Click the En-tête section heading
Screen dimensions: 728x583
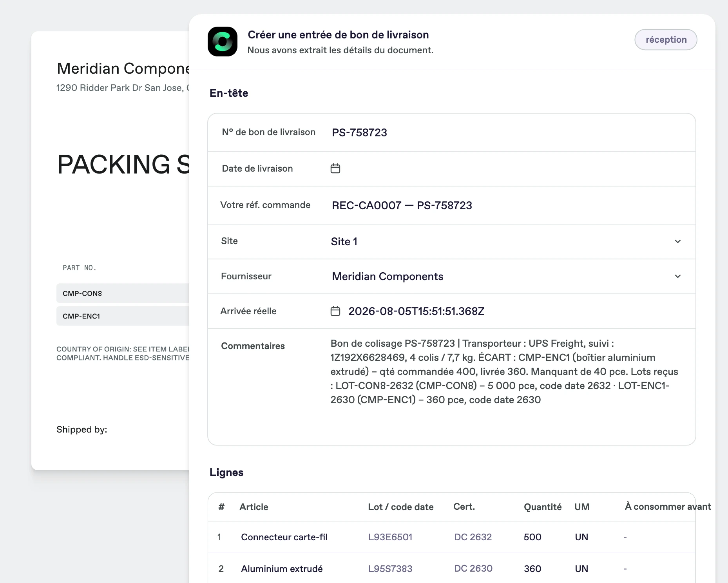pos(229,93)
